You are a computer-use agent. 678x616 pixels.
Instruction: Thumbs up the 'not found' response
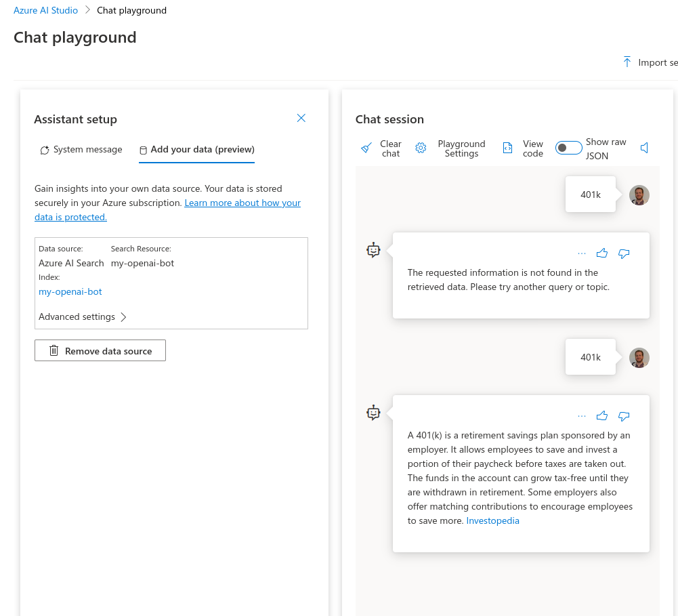602,253
